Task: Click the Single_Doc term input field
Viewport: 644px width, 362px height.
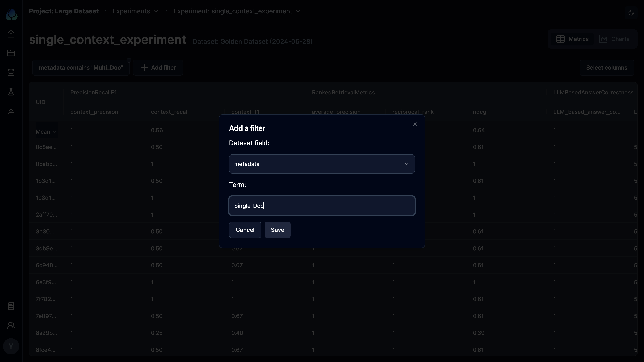Action: click(322, 206)
